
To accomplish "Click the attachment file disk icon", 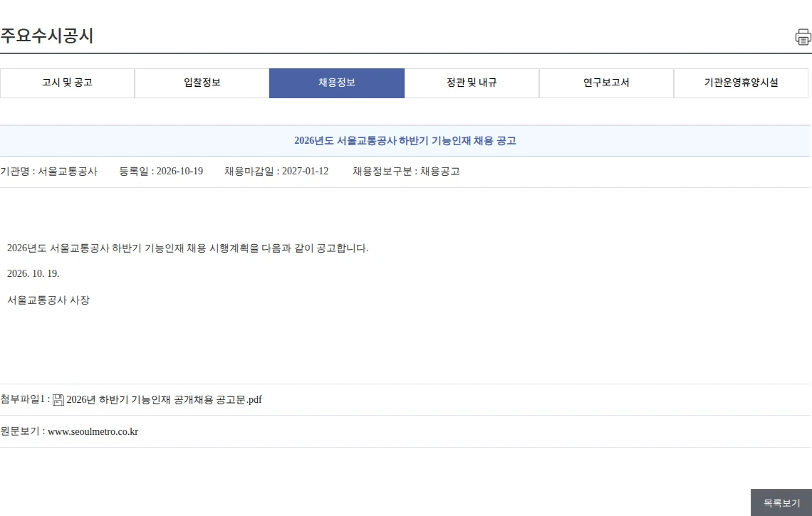I will pyautogui.click(x=58, y=399).
